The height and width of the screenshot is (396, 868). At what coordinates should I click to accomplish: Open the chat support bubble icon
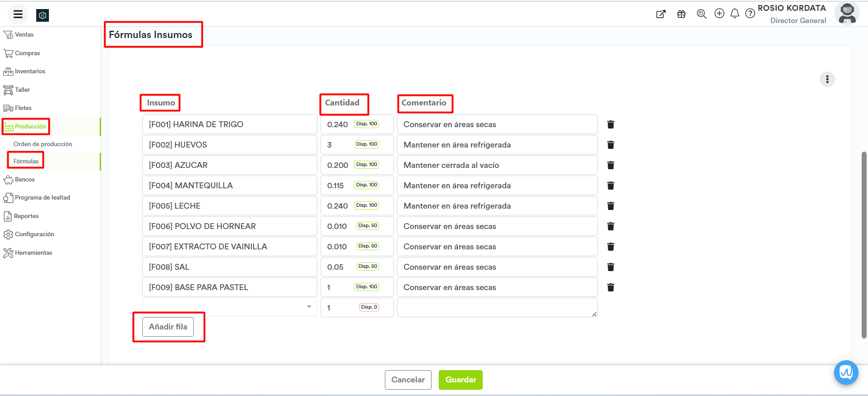(x=846, y=372)
